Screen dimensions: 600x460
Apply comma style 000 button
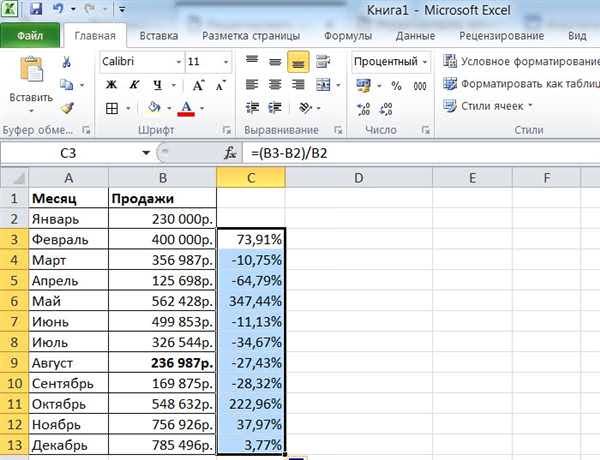pyautogui.click(x=420, y=86)
